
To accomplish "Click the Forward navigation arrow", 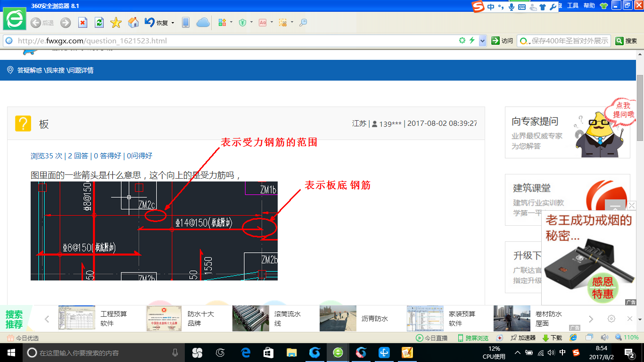I will tap(66, 23).
